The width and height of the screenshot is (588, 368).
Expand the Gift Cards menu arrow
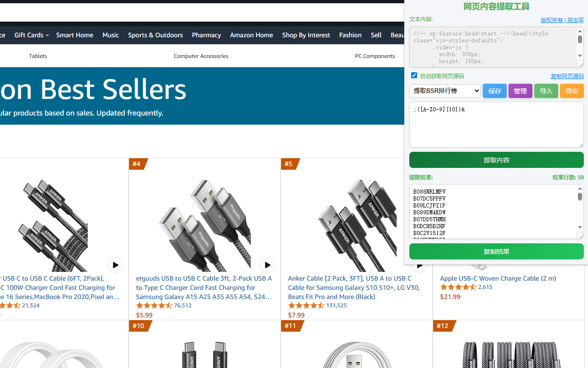[x=47, y=35]
